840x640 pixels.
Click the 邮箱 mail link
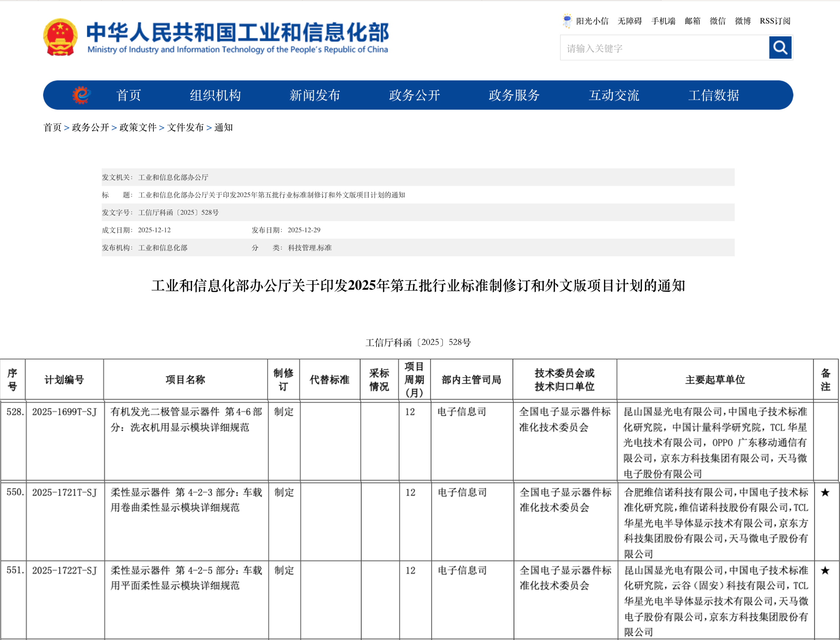click(692, 21)
